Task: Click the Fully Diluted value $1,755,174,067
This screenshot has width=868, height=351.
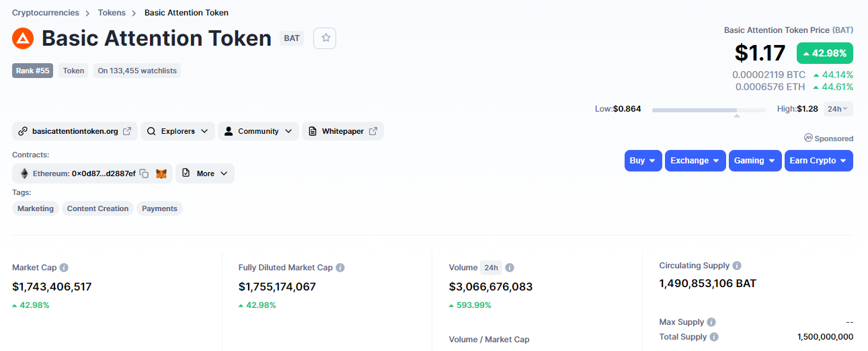Action: [277, 286]
